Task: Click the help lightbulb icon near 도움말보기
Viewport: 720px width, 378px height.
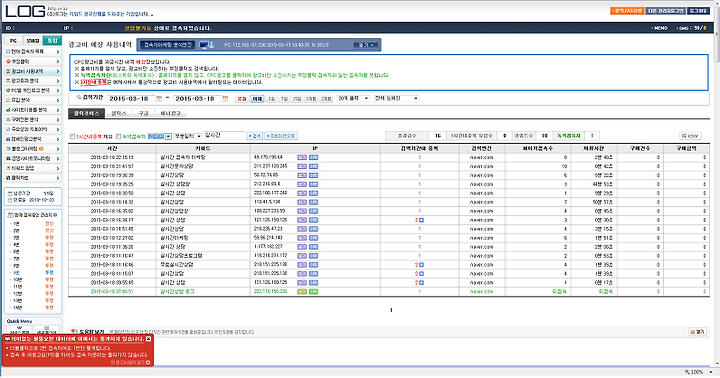Action: [74, 331]
